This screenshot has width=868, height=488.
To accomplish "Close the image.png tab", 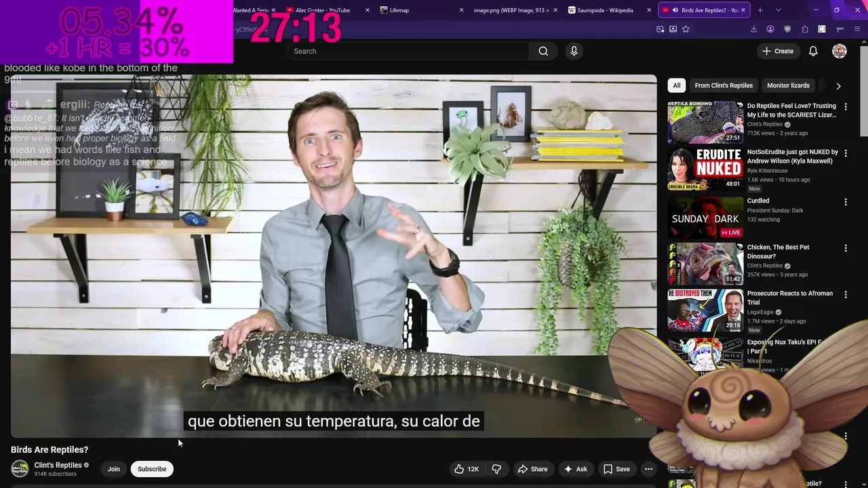I will click(555, 10).
